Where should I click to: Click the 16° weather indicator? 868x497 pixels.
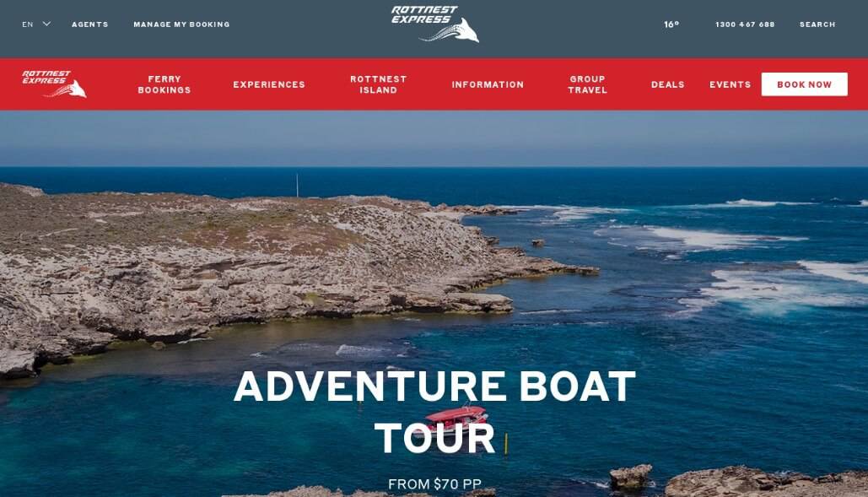tap(671, 24)
